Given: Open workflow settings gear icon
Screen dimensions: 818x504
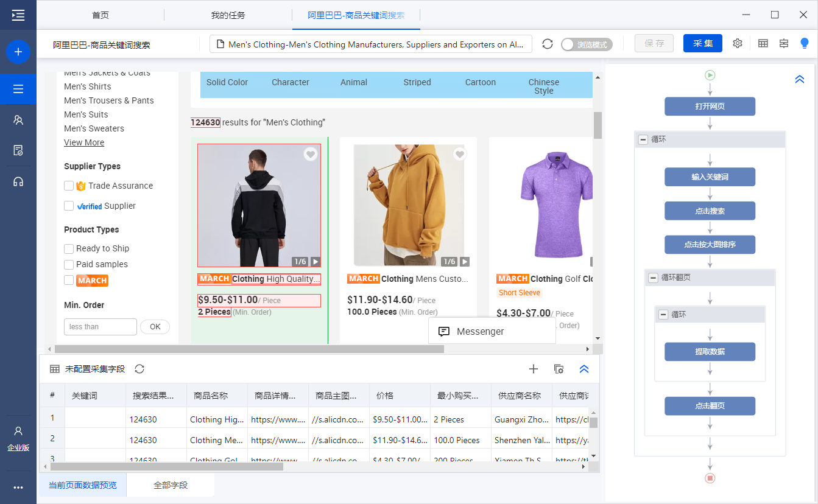Looking at the screenshot, I should 738,43.
